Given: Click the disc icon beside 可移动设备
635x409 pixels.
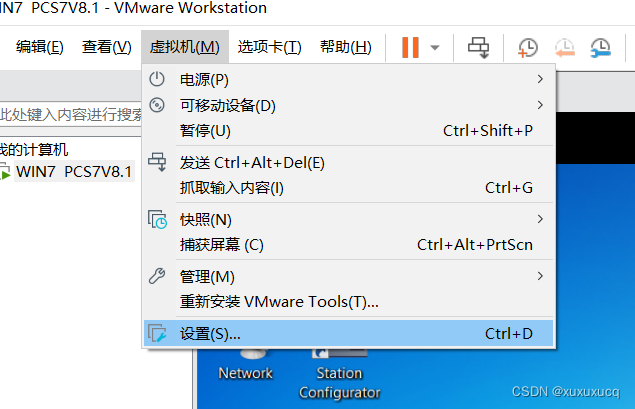Looking at the screenshot, I should [157, 105].
